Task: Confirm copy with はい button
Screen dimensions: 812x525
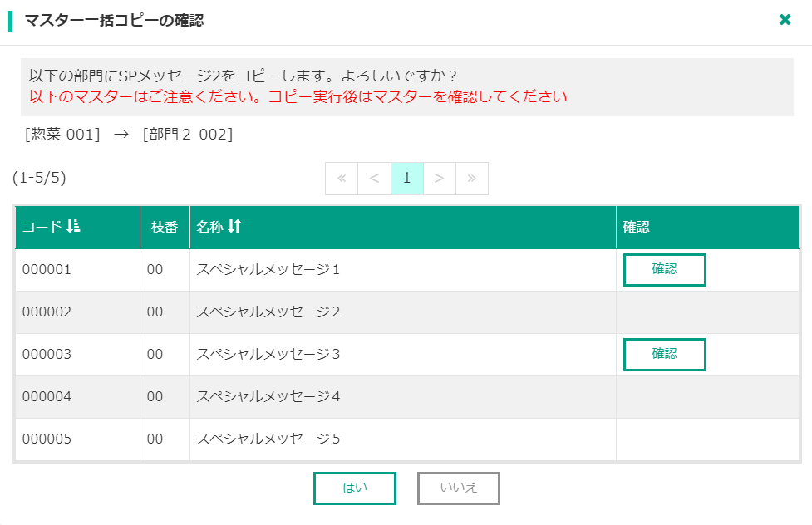Action: click(x=355, y=488)
